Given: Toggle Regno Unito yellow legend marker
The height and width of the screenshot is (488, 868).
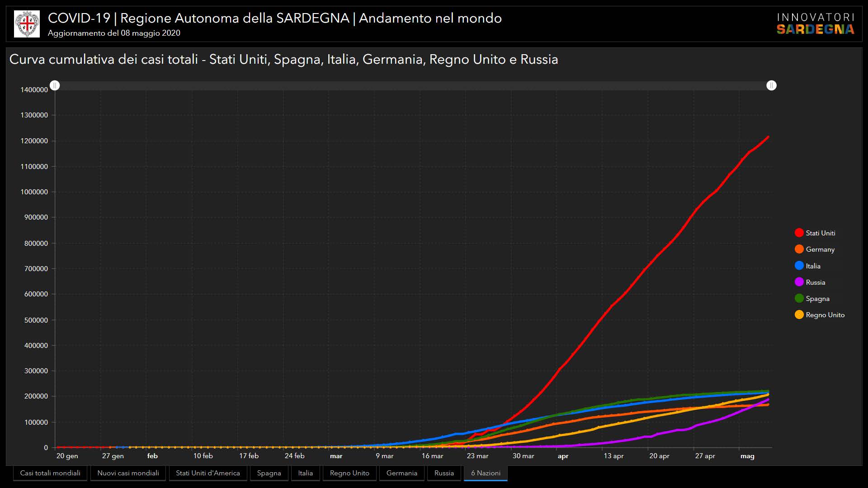Looking at the screenshot, I should tap(799, 314).
